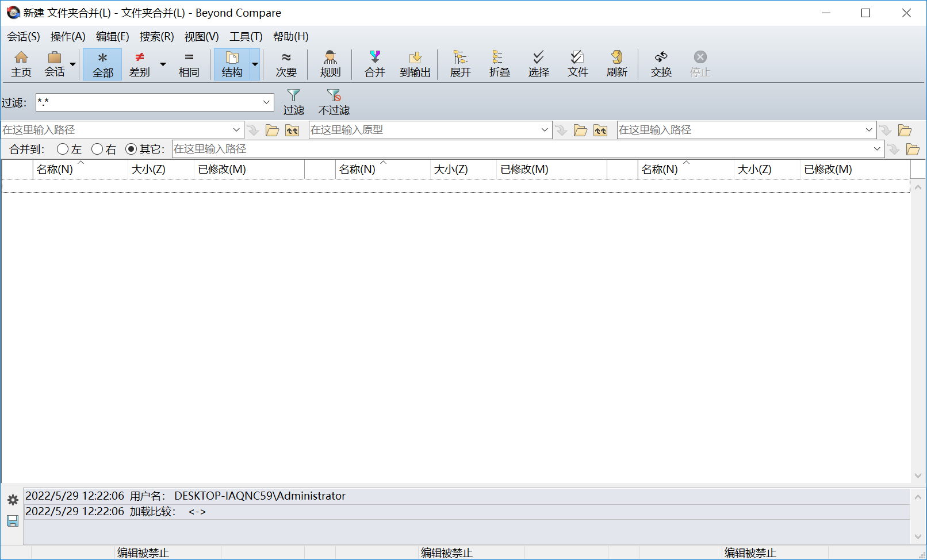Image resolution: width=927 pixels, height=560 pixels.
Task: Select 右 merge target radio
Action: (x=104, y=149)
